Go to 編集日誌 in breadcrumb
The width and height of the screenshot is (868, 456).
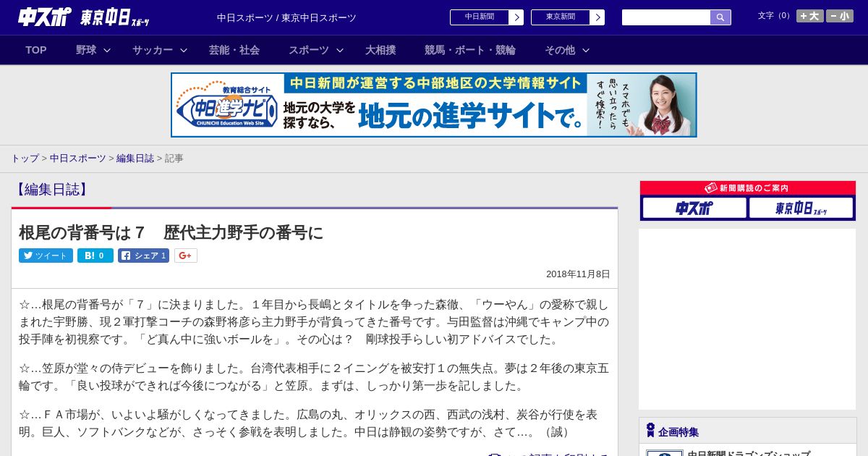pyautogui.click(x=135, y=158)
